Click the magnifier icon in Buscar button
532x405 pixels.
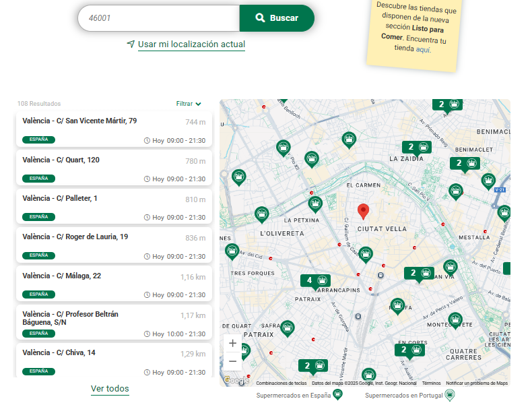pyautogui.click(x=260, y=18)
